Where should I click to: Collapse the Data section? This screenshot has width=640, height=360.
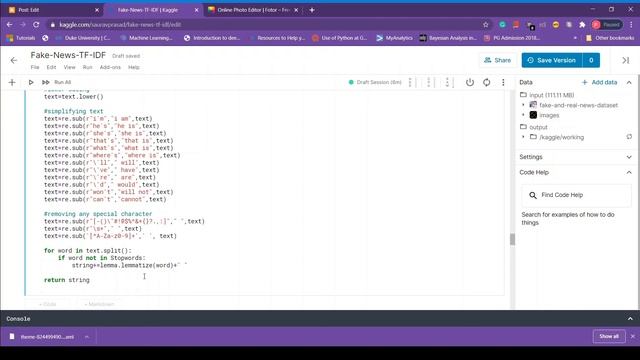[x=629, y=82]
